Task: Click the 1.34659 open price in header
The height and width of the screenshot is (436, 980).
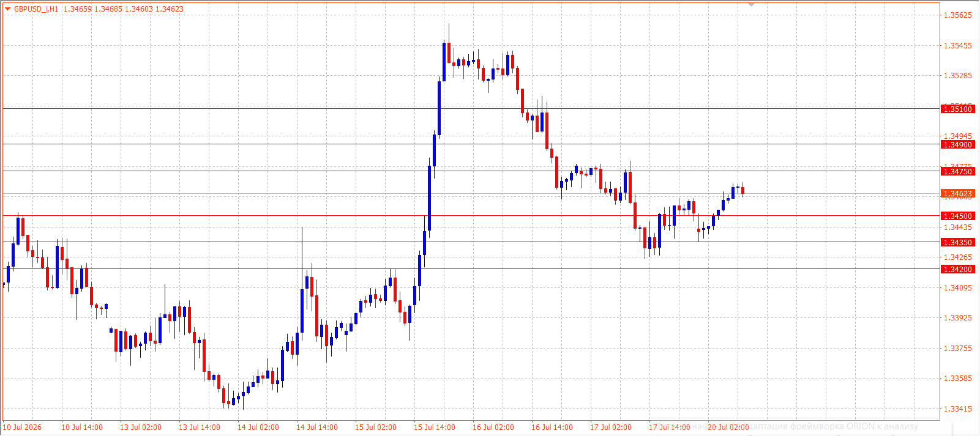Action: coord(78,9)
